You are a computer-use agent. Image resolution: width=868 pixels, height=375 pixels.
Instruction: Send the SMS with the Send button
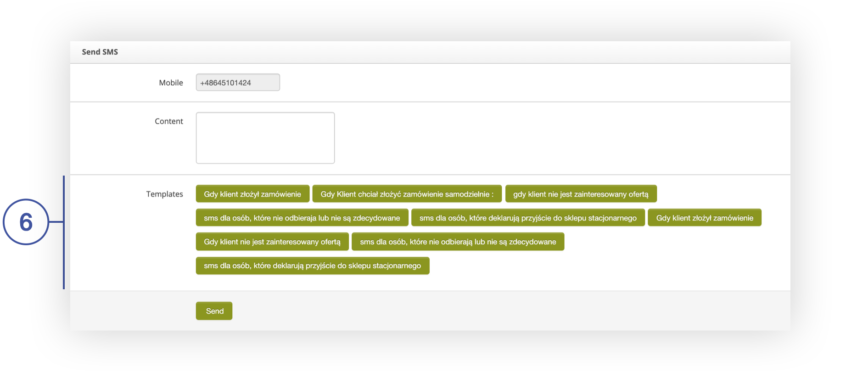[x=214, y=311]
